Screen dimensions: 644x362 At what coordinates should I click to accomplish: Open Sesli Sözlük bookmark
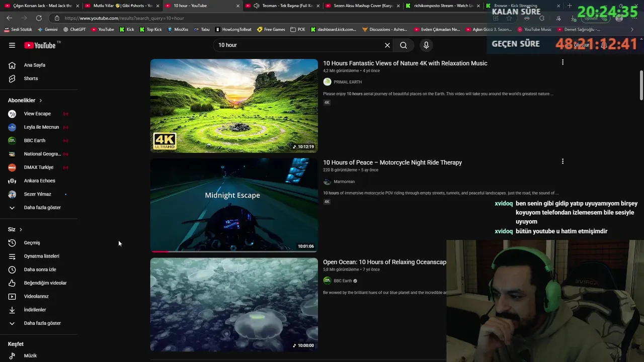pyautogui.click(x=18, y=30)
